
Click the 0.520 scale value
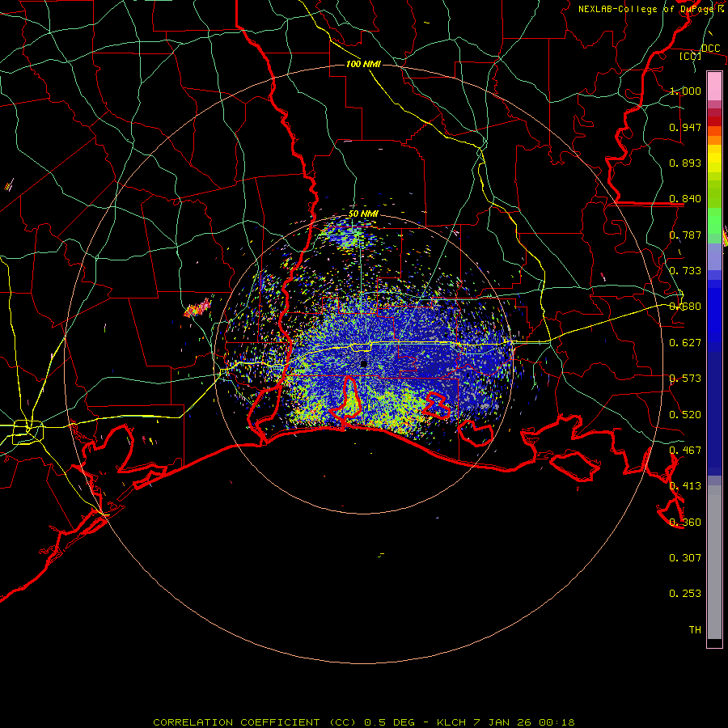[685, 415]
